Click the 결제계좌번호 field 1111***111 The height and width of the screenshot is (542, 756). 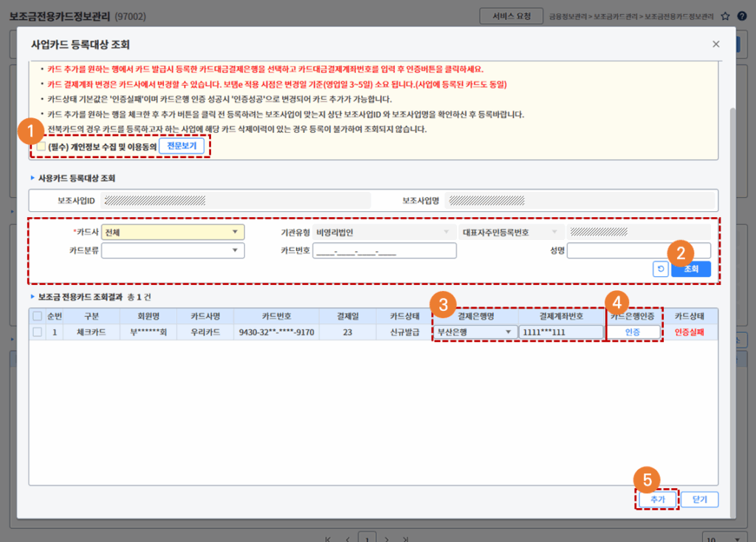click(x=561, y=332)
